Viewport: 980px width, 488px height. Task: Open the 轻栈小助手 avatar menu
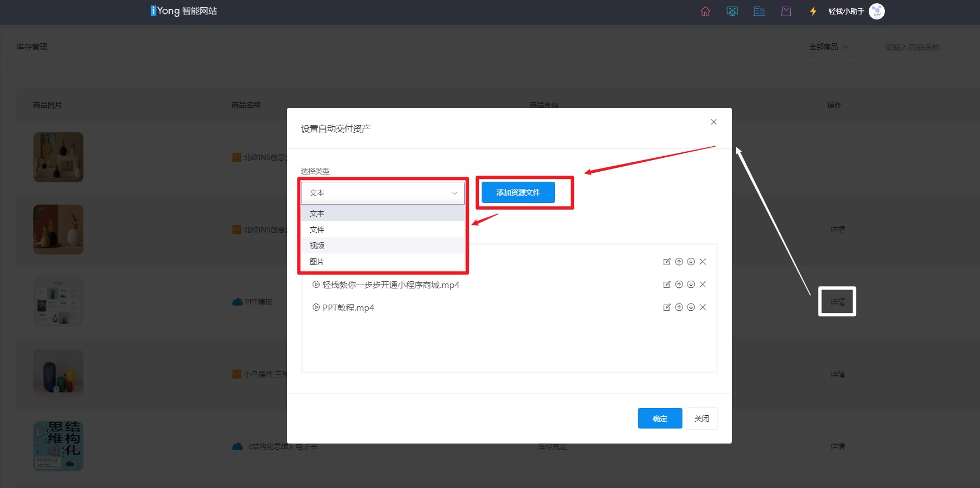coord(877,11)
